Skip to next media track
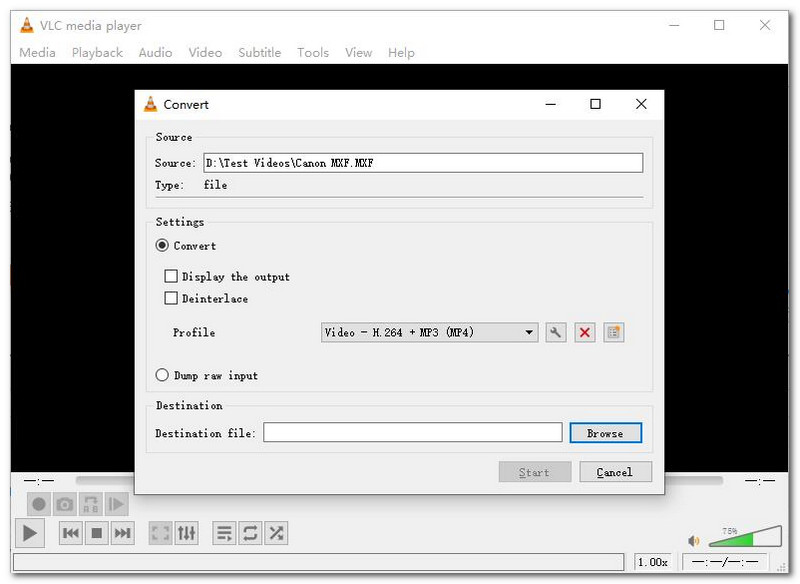Screen dimensions: 800x584 (x=122, y=533)
